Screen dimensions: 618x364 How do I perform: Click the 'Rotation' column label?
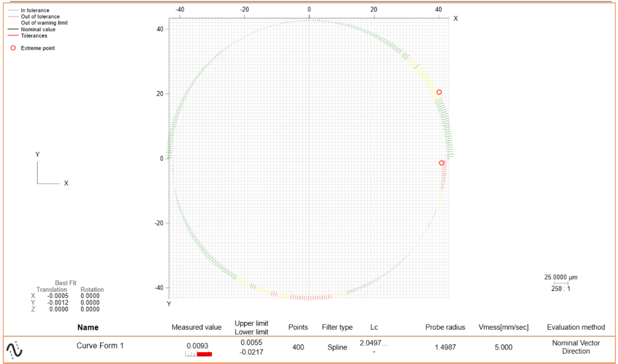(x=92, y=290)
